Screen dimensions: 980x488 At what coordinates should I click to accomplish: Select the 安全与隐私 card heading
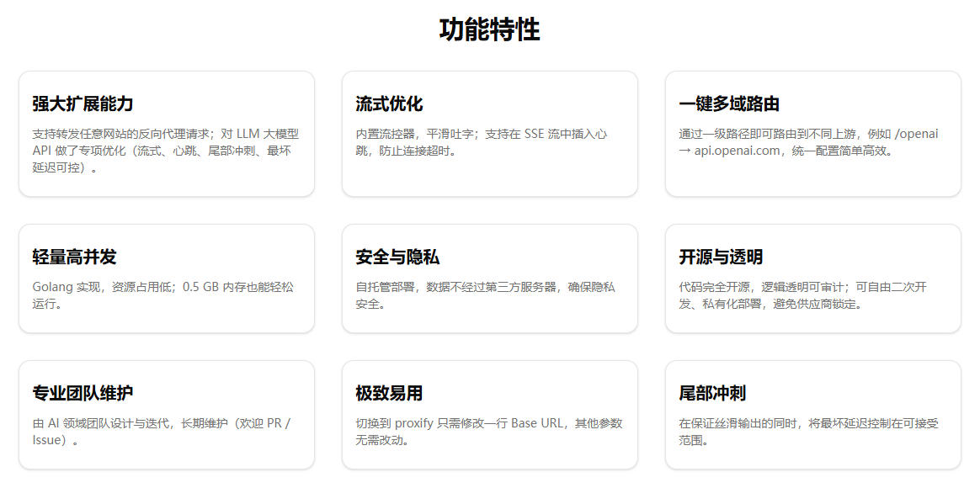tap(397, 257)
